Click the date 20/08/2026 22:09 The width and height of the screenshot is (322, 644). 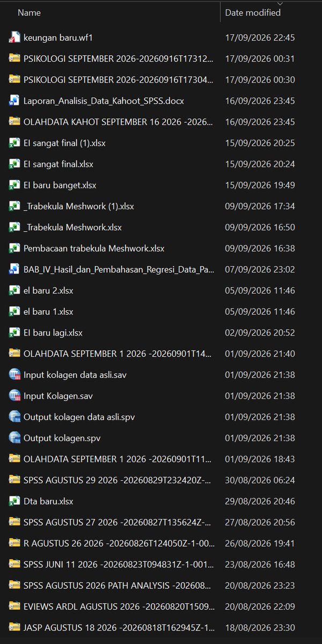260,606
